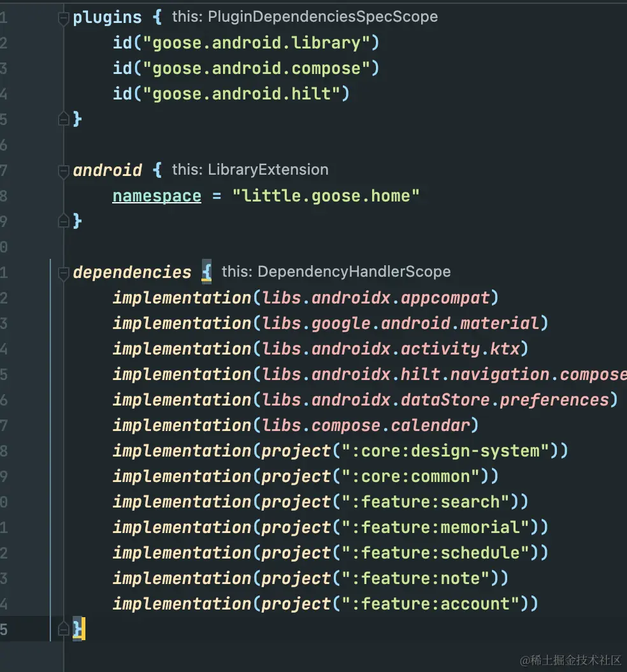
Task: Click libs.androidx.activity.ktx reference
Action: (391, 348)
